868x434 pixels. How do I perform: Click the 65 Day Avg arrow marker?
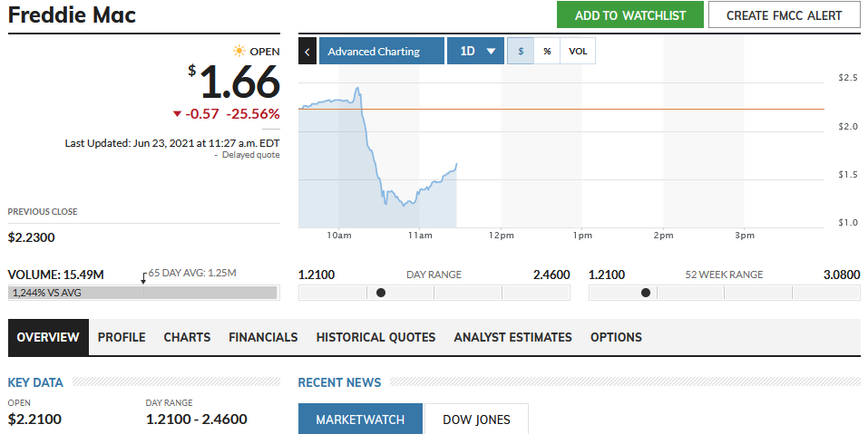pos(143,278)
